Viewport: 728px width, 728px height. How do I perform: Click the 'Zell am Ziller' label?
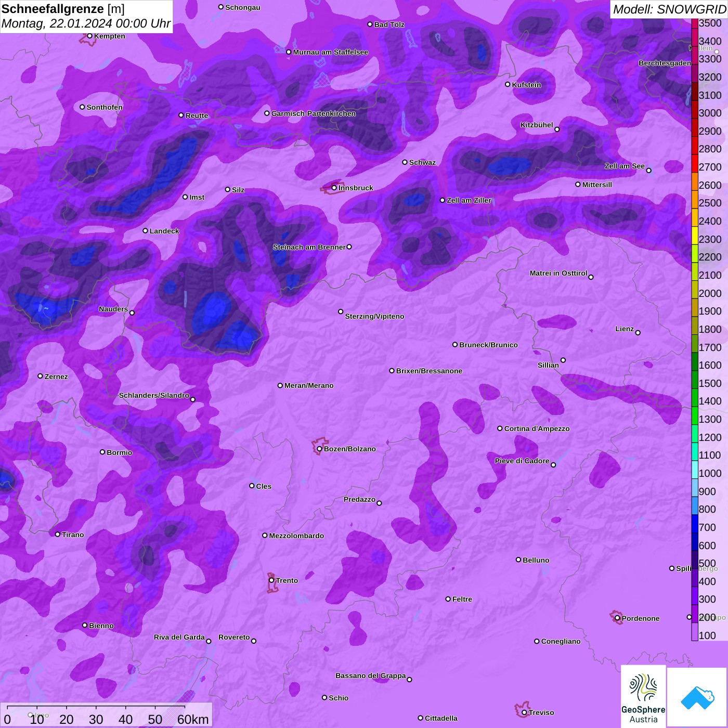[469, 200]
